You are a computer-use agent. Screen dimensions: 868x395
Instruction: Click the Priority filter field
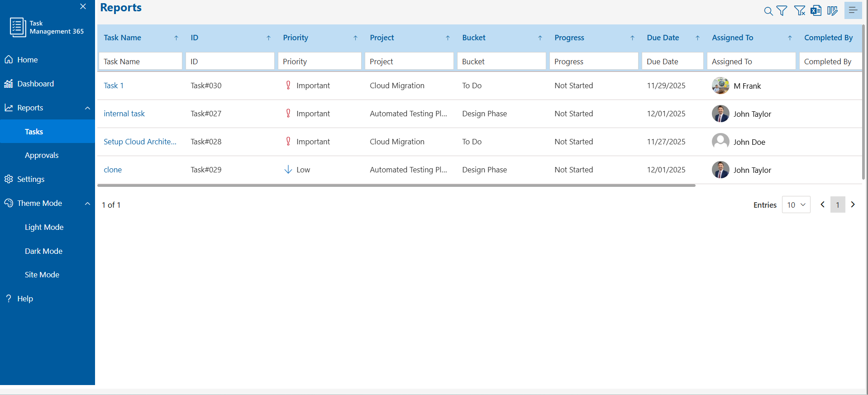point(320,61)
